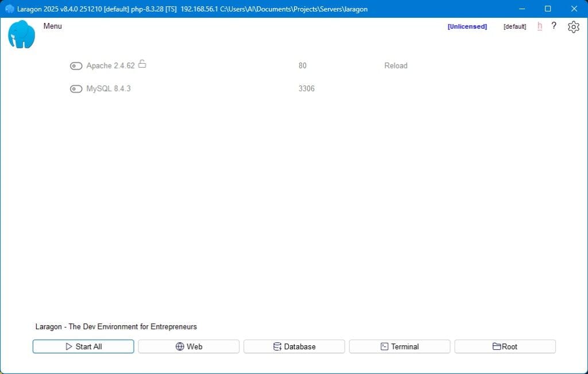588x374 pixels.
Task: Click Reload next to Apache
Action: [x=396, y=66]
